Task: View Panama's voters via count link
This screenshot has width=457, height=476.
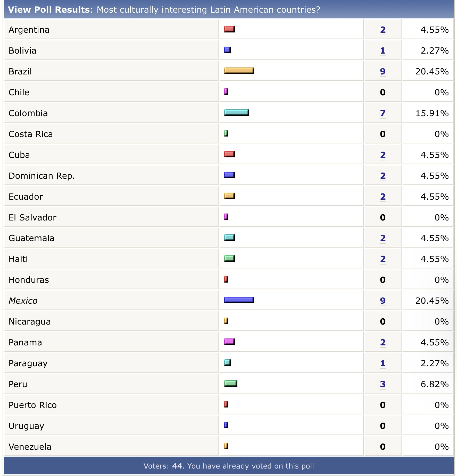Action: point(383,343)
